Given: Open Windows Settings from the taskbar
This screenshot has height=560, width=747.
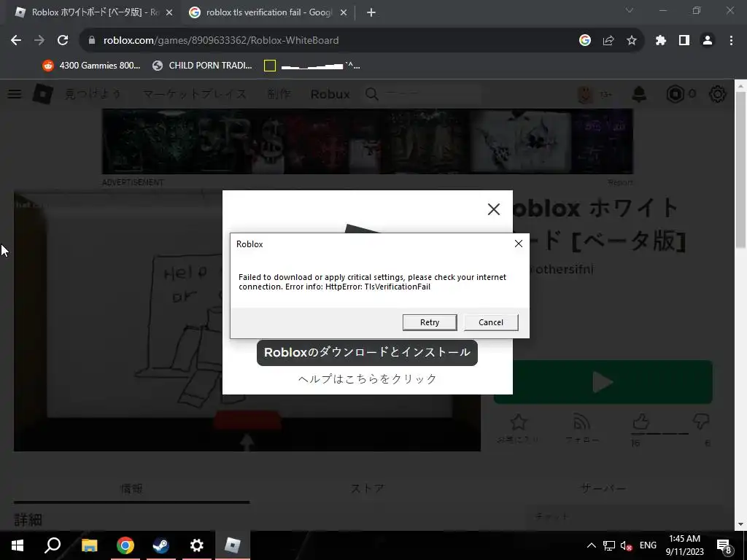Looking at the screenshot, I should [x=196, y=545].
